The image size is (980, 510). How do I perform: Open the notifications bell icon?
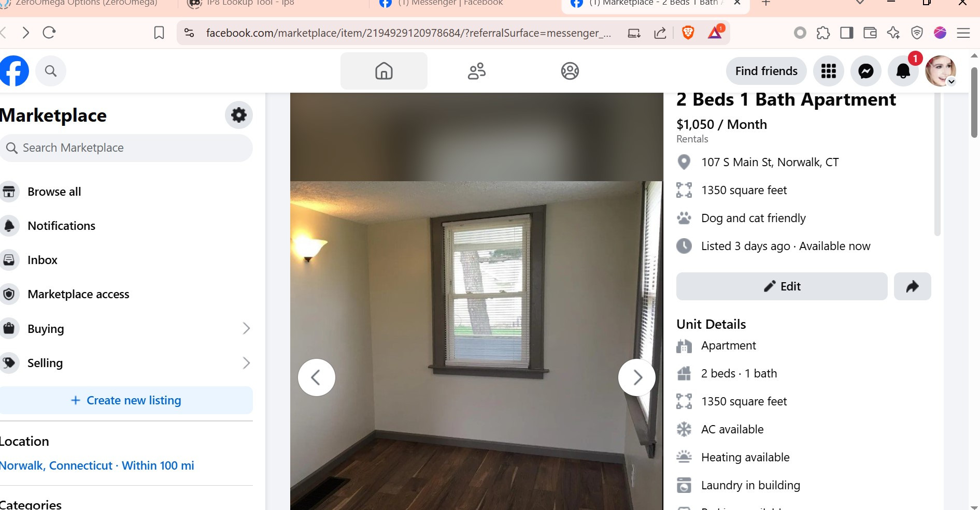(903, 71)
